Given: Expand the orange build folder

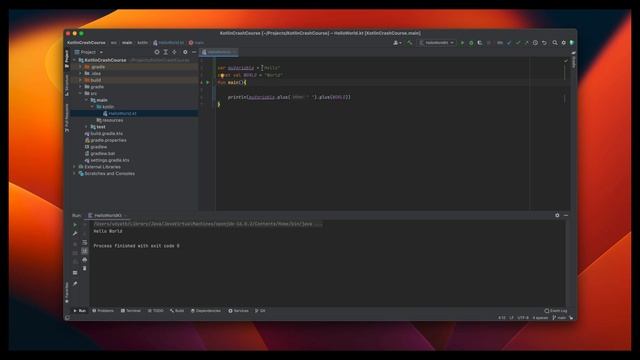Looking at the screenshot, I should coord(80,80).
